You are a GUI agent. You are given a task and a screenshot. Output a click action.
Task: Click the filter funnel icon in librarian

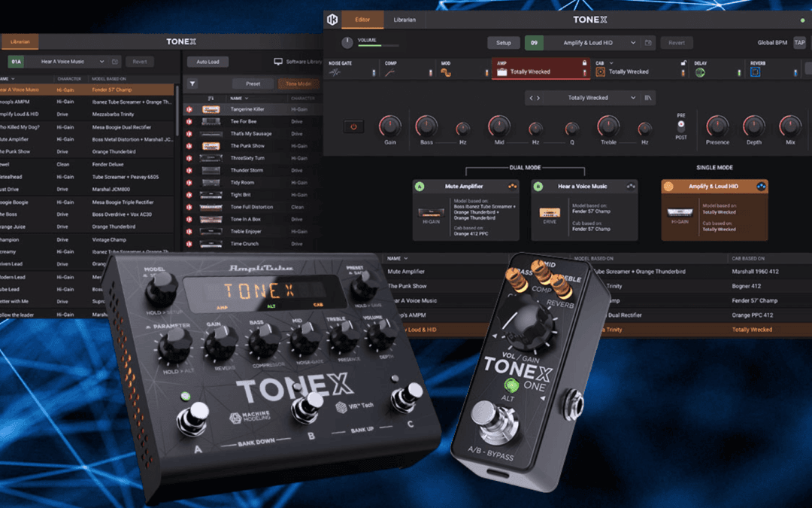pos(192,84)
